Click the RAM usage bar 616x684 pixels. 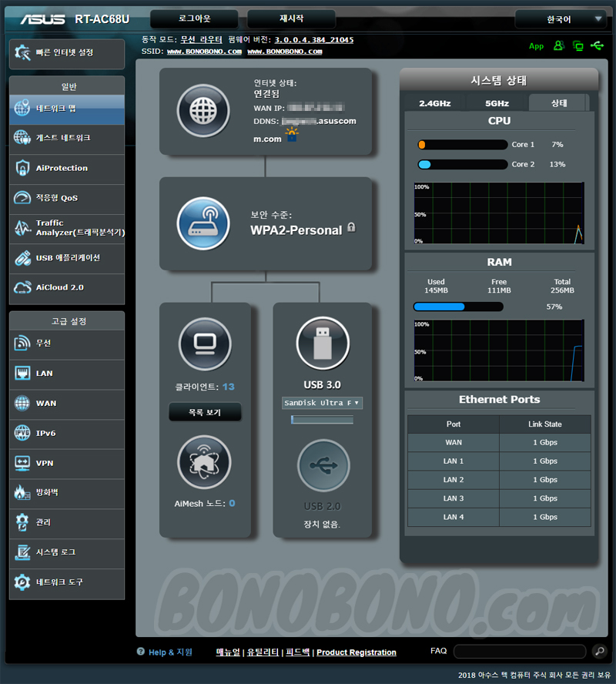[458, 307]
